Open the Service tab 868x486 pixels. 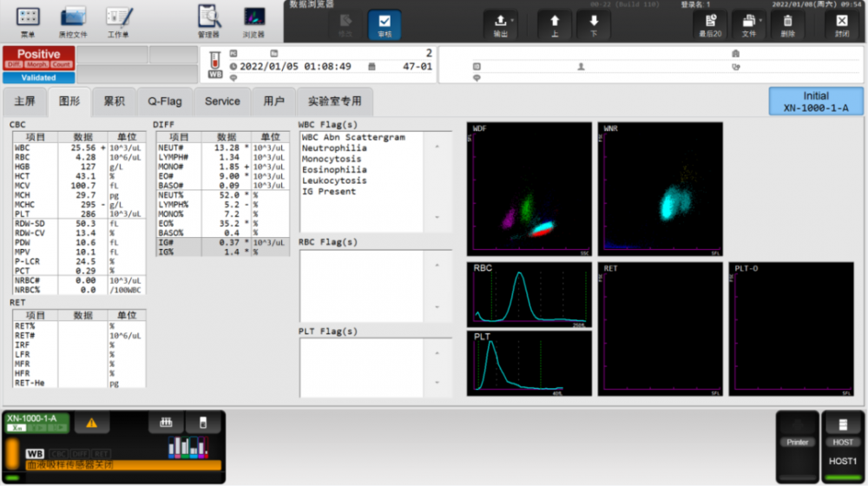click(222, 102)
